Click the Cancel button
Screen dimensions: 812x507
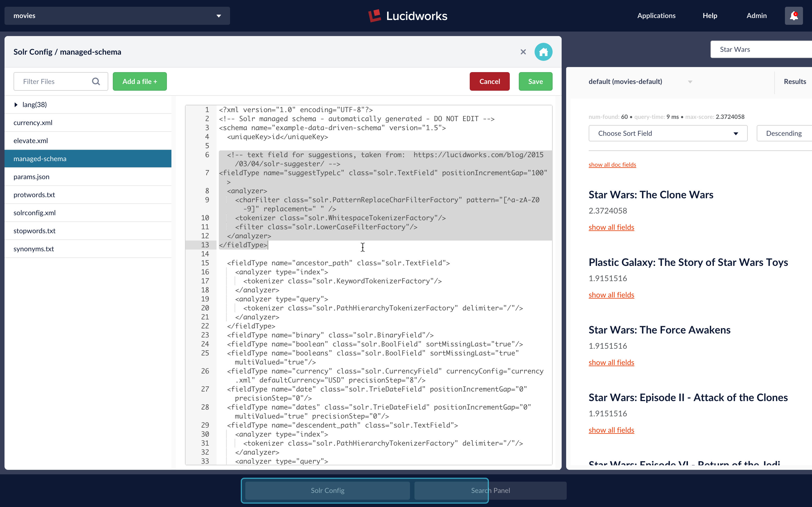[x=490, y=81]
